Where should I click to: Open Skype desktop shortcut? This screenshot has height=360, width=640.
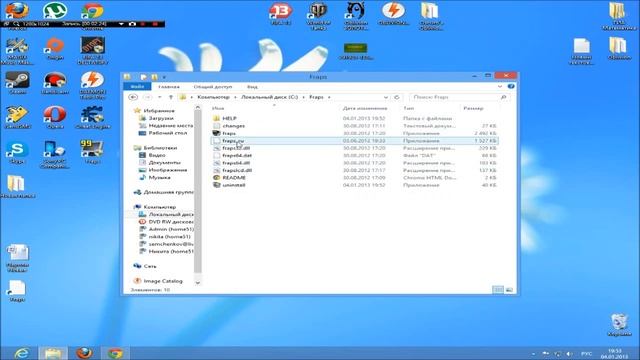17,152
